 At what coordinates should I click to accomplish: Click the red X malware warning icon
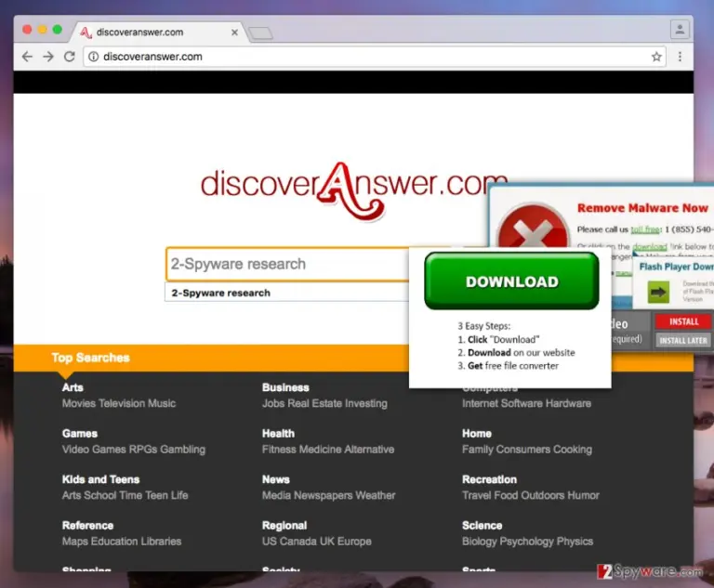533,227
